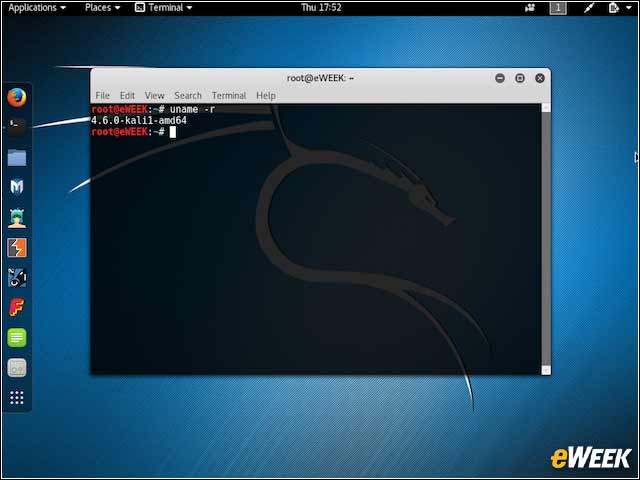The height and width of the screenshot is (480, 640).
Task: Click the 'uname -r' command text
Action: 192,109
